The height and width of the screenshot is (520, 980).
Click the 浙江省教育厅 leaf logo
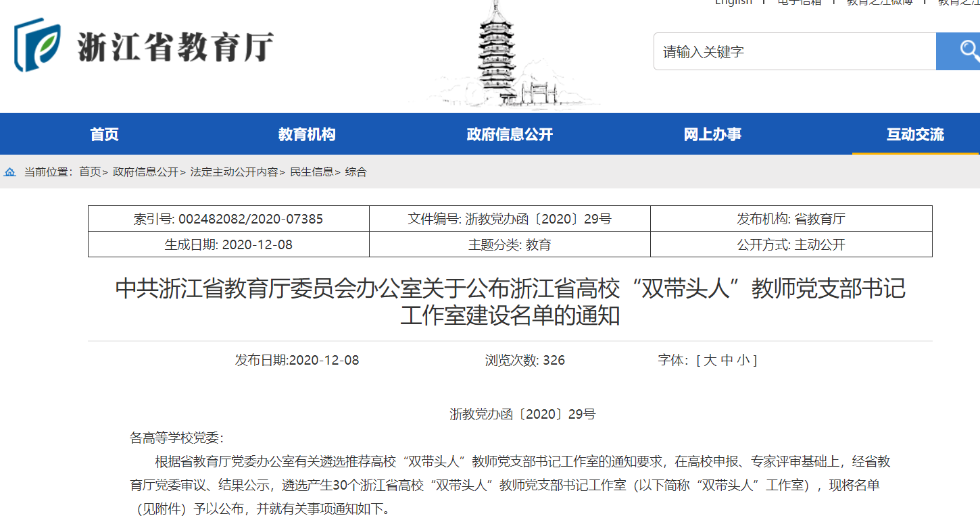(38, 45)
